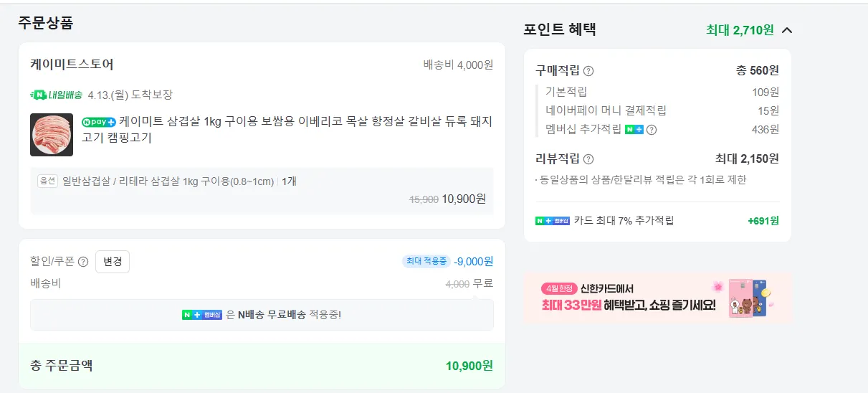868x393 pixels.
Task: Click the 변경 coupon change button
Action: [x=113, y=262]
